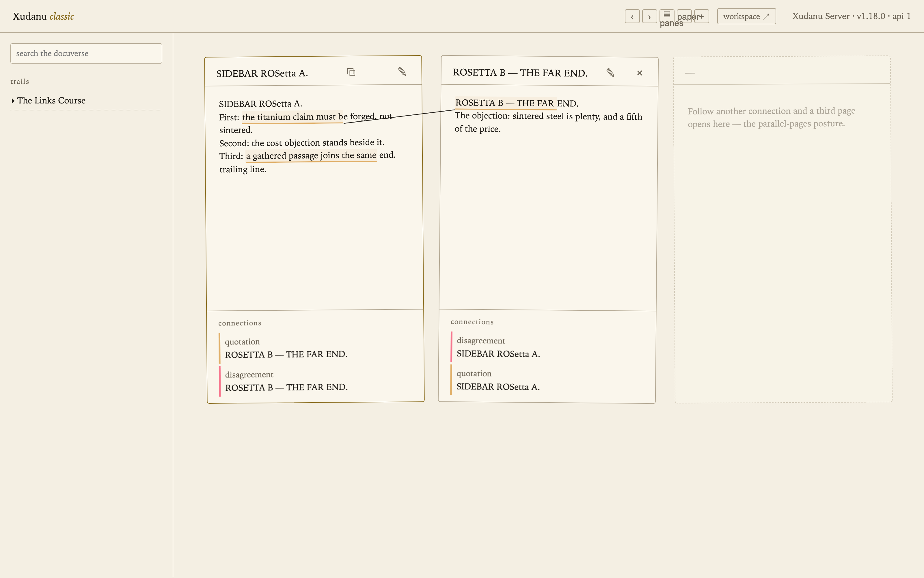
Task: Click the Xudanu classic logo
Action: point(43,16)
